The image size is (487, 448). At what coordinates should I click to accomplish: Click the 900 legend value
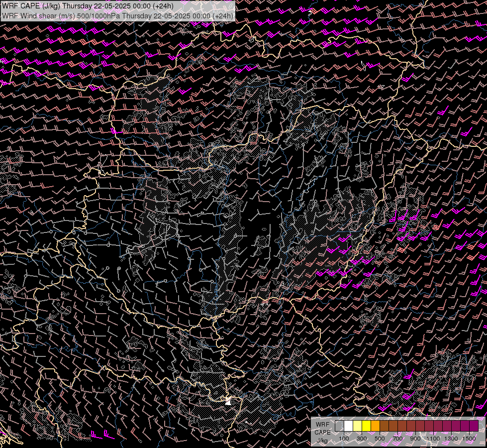tap(415, 439)
